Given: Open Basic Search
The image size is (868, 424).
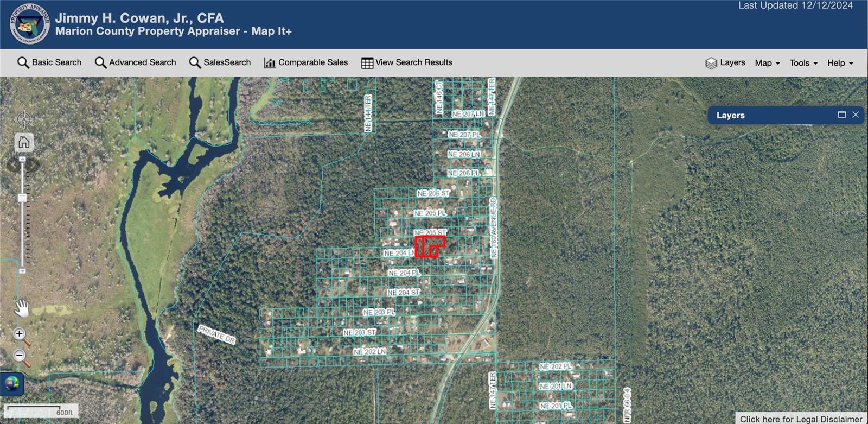Looking at the screenshot, I should point(49,62).
